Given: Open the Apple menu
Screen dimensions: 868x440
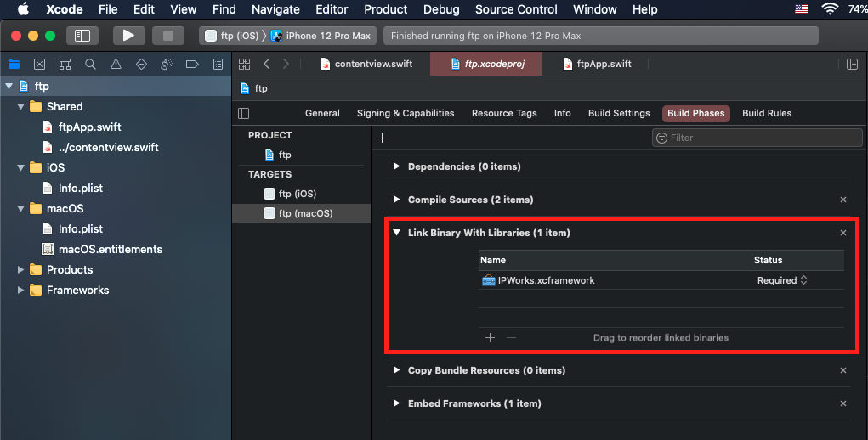Looking at the screenshot, I should pyautogui.click(x=23, y=9).
